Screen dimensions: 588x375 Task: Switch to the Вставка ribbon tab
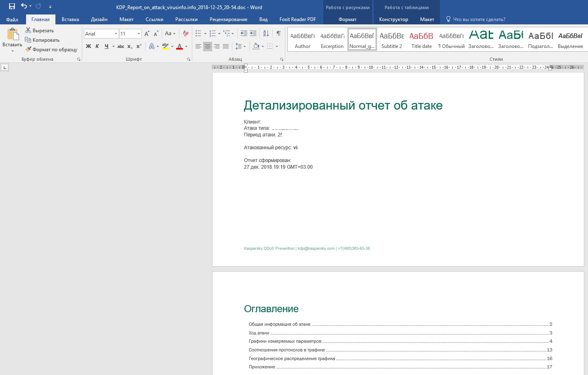tap(70, 19)
